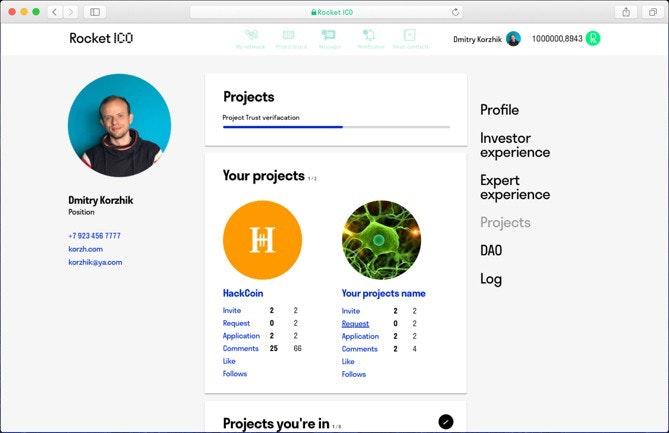Click the Messages icon in top navigation
Viewport: 669px width, 433px height.
click(328, 36)
